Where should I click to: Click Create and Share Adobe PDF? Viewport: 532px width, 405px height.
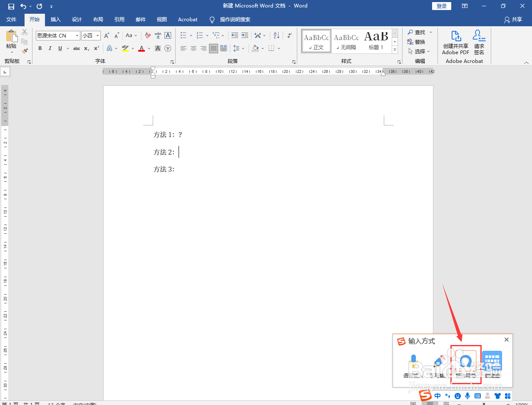pyautogui.click(x=456, y=42)
